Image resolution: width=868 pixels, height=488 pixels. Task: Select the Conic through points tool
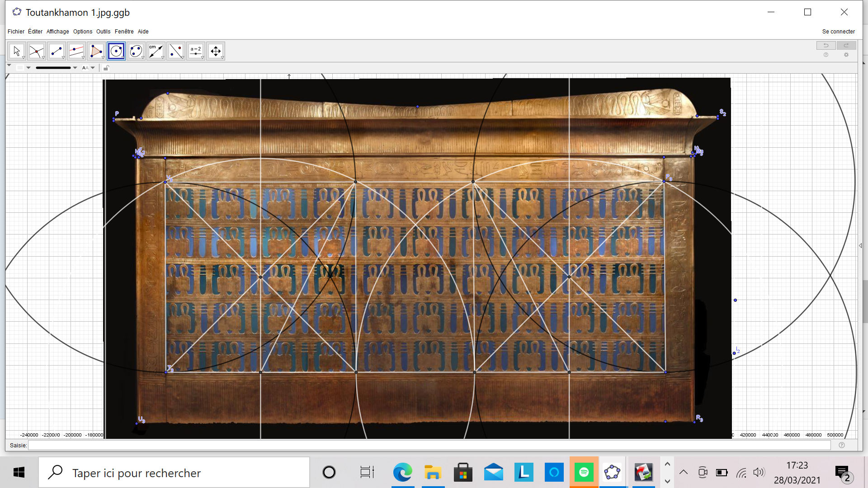[x=136, y=51]
